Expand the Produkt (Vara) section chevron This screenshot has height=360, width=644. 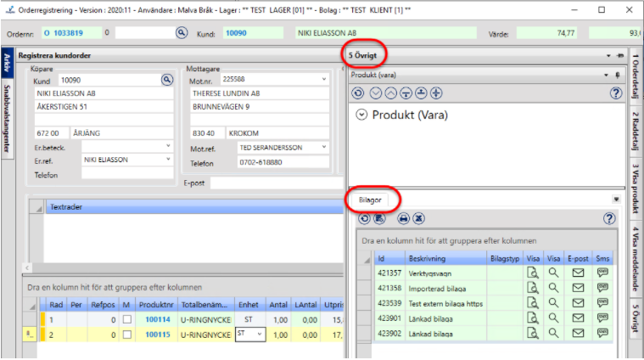click(x=361, y=115)
